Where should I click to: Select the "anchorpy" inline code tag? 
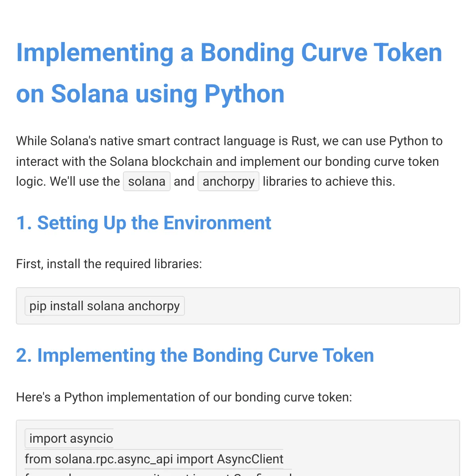pos(228,181)
